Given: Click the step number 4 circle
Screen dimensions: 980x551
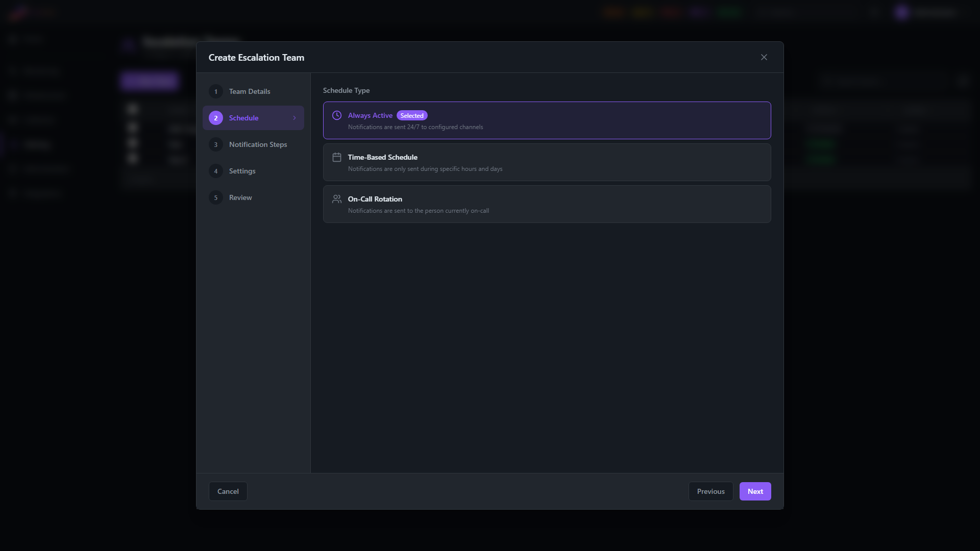Looking at the screenshot, I should (x=216, y=171).
